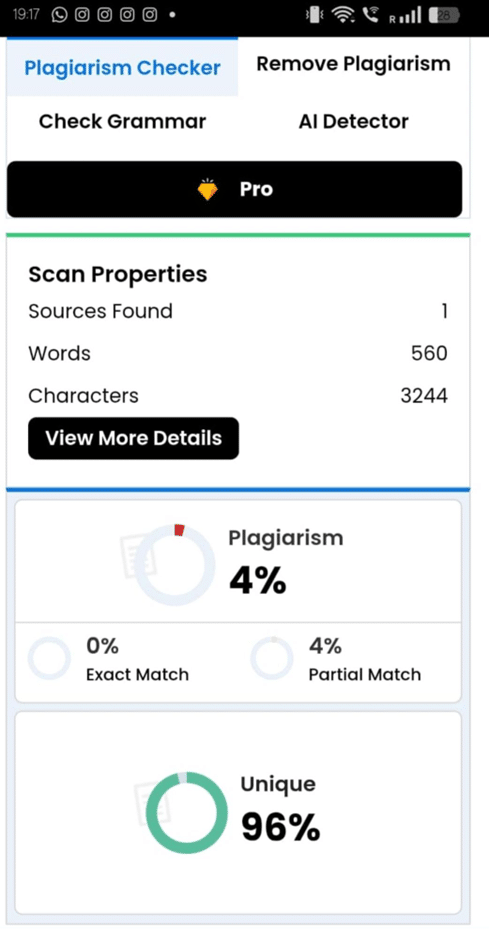Tap the green Unique 96% ring
The image size is (489, 929).
click(187, 813)
